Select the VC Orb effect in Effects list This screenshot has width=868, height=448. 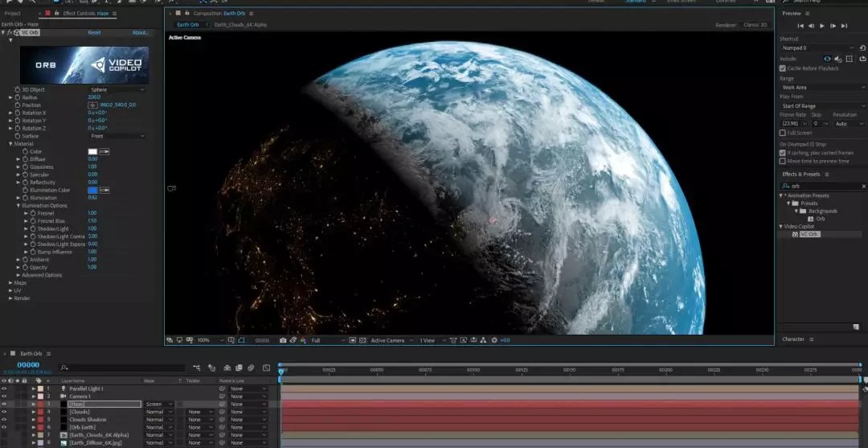coord(809,234)
